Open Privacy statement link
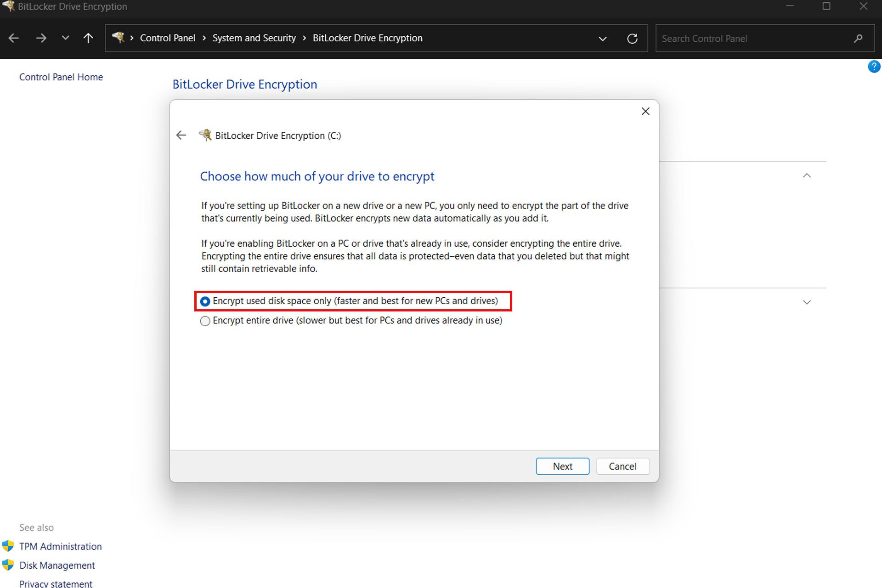 click(x=56, y=583)
